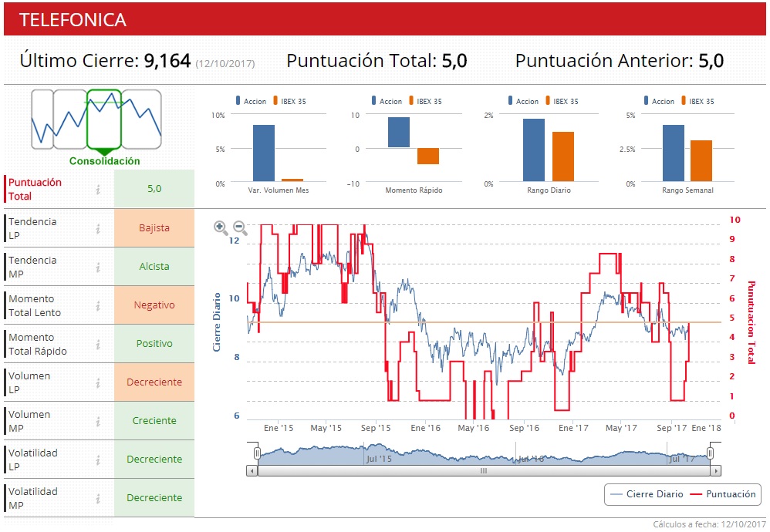
Task: Open info icon for Volumen MP
Action: tap(98, 421)
